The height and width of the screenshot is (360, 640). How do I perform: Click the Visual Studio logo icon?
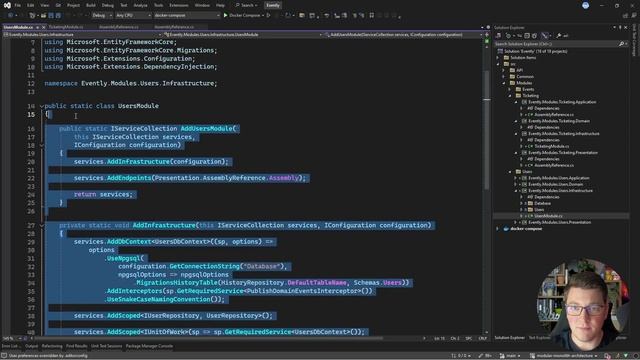[x=7, y=5]
